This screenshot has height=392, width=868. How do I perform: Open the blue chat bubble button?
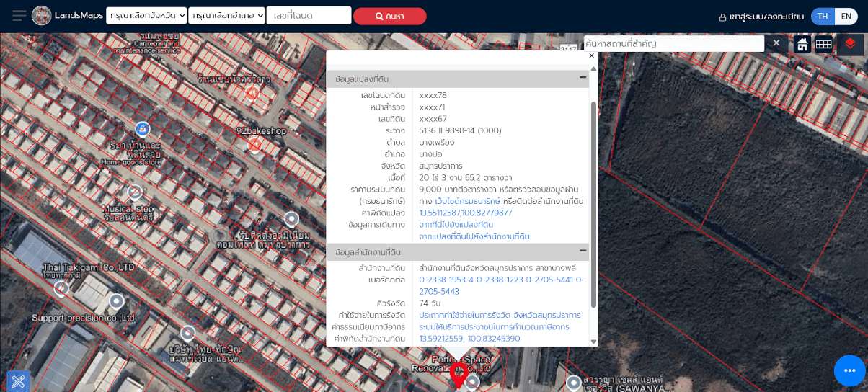coord(849,371)
